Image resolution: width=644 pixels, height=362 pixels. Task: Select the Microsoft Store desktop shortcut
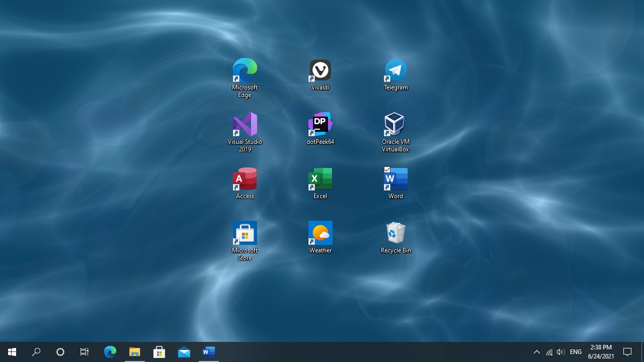pyautogui.click(x=245, y=241)
